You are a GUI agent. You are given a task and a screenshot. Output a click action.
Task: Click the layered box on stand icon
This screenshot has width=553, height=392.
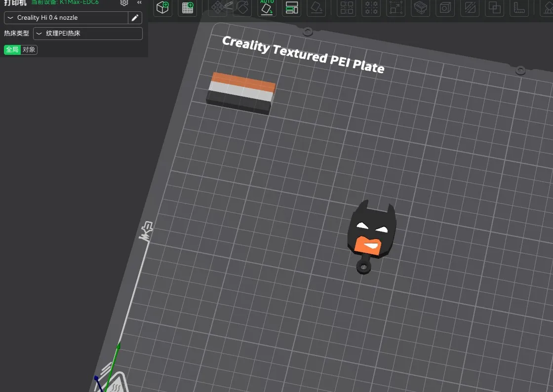(421, 7)
